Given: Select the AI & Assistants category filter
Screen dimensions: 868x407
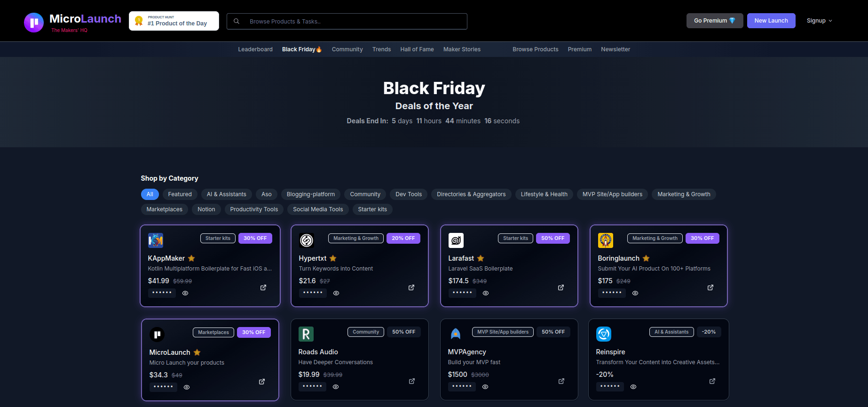Looking at the screenshot, I should coord(226,194).
